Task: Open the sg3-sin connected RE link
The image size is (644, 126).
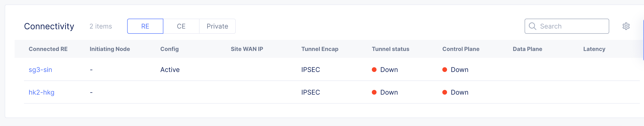Action: click(x=40, y=70)
